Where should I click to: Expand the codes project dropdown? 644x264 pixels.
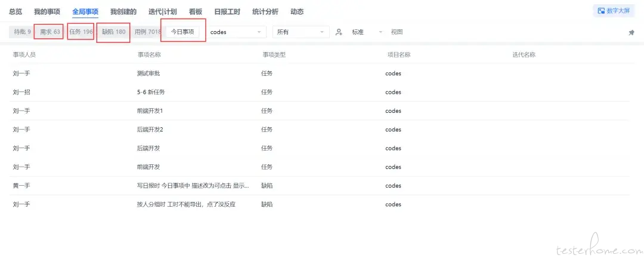click(x=236, y=32)
